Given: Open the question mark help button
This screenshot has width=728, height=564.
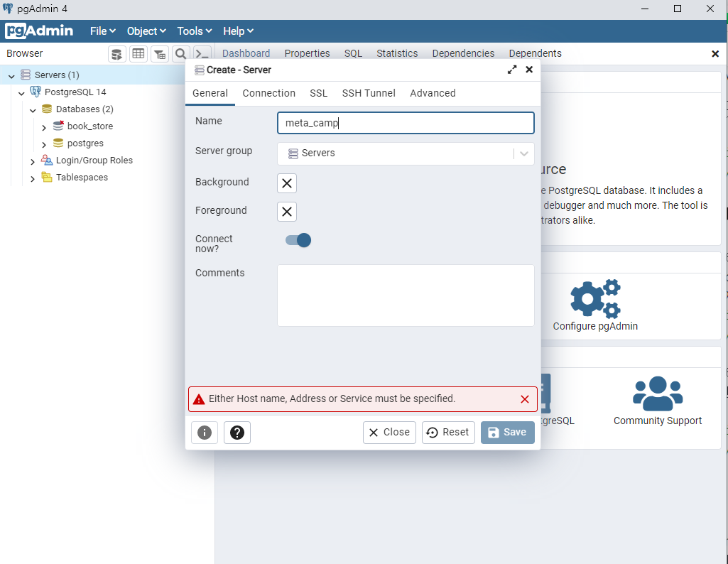Looking at the screenshot, I should click(237, 433).
